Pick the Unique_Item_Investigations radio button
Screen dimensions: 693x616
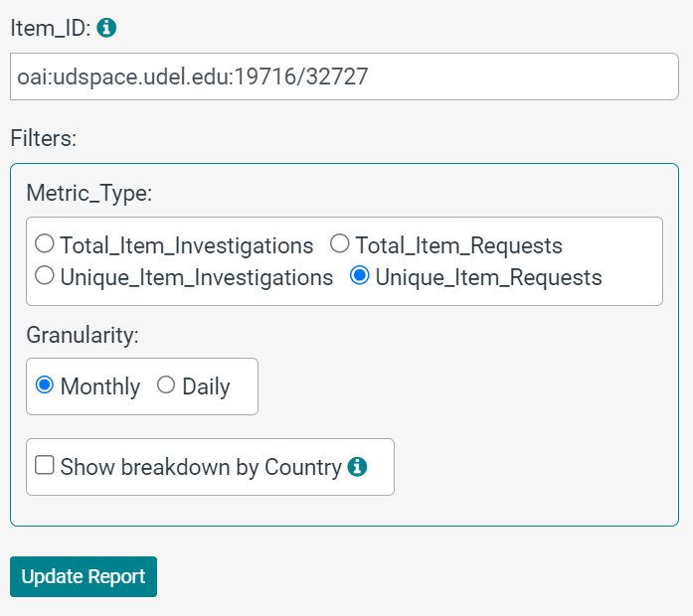coord(45,276)
